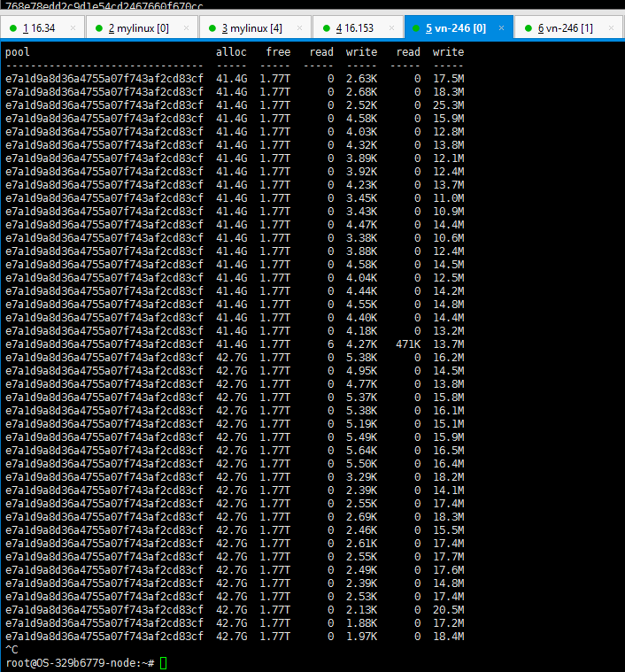Click the '2.63K' write operations value
625x672 pixels.
pyautogui.click(x=361, y=79)
